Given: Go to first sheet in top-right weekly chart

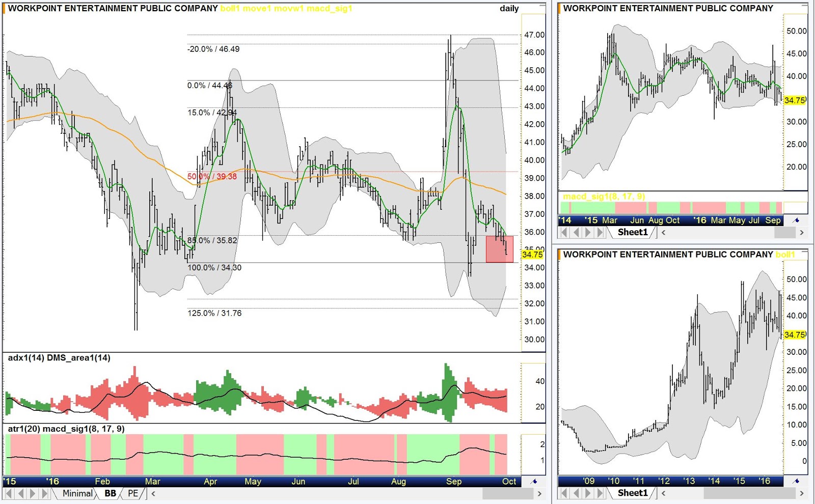Looking at the screenshot, I should [564, 233].
